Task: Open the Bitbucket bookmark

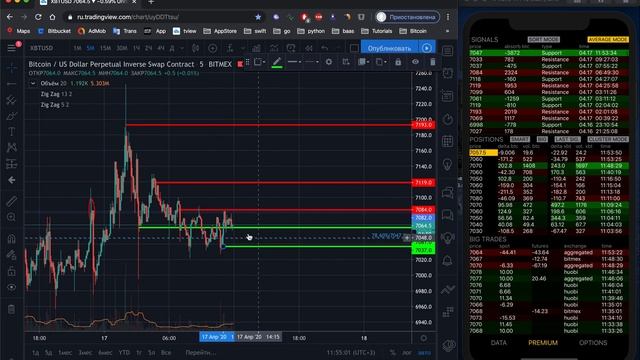Action: click(x=54, y=31)
